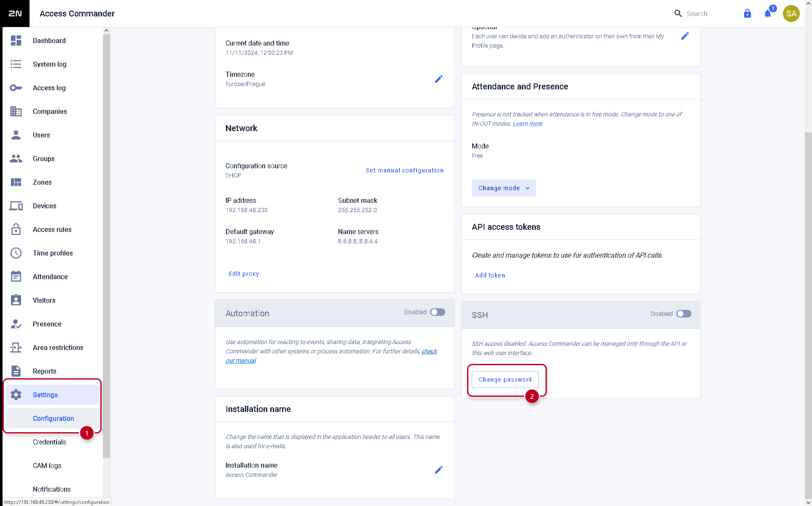Click the Attendance calendar icon

pyautogui.click(x=16, y=276)
